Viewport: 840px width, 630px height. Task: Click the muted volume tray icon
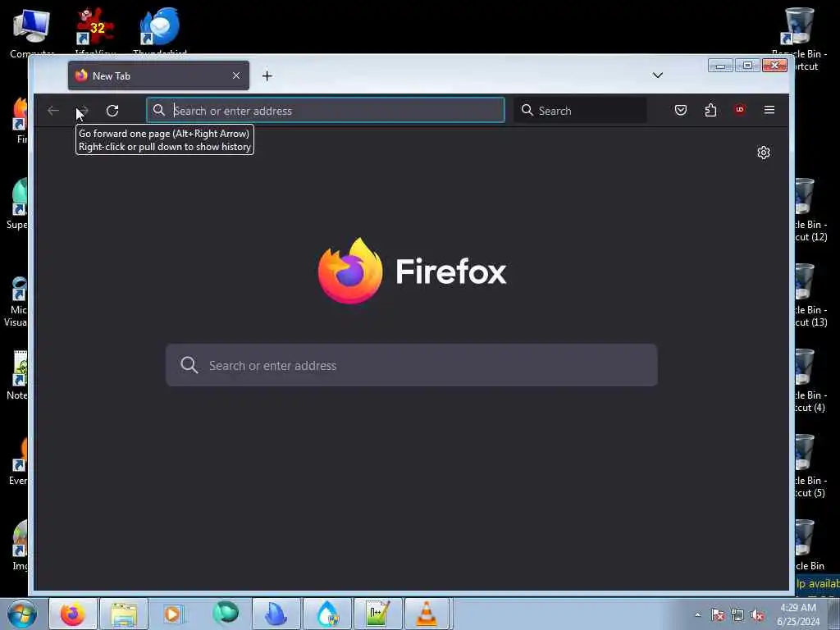(x=757, y=615)
